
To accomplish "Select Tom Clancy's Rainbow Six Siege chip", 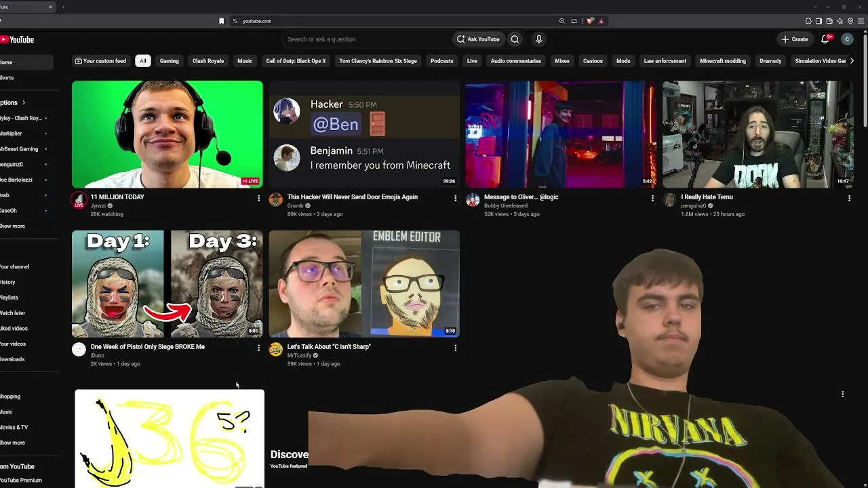I will coord(378,61).
